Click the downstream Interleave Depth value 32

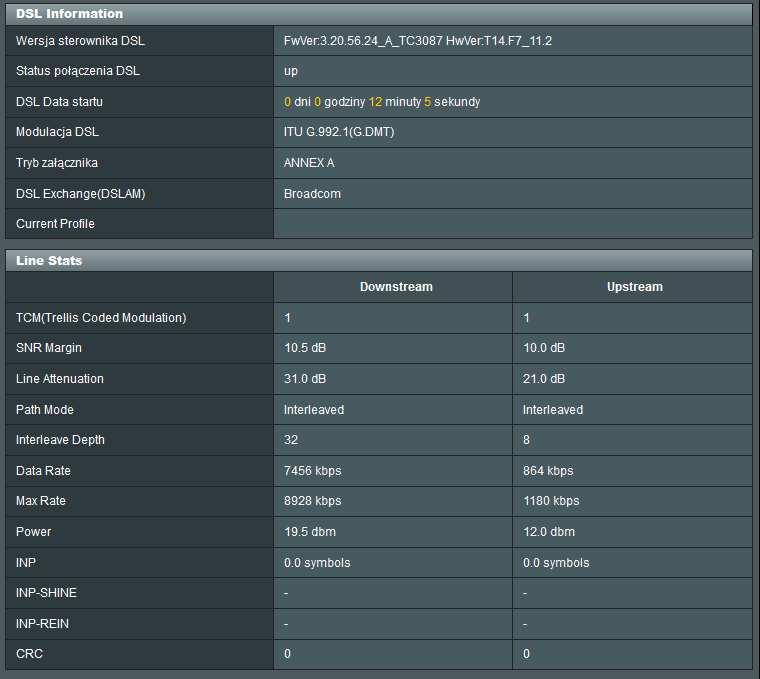click(x=291, y=440)
